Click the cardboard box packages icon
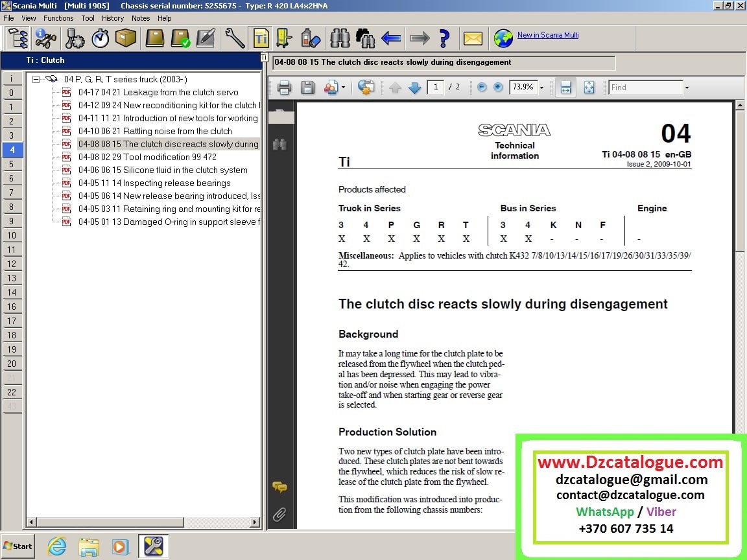 click(x=126, y=38)
